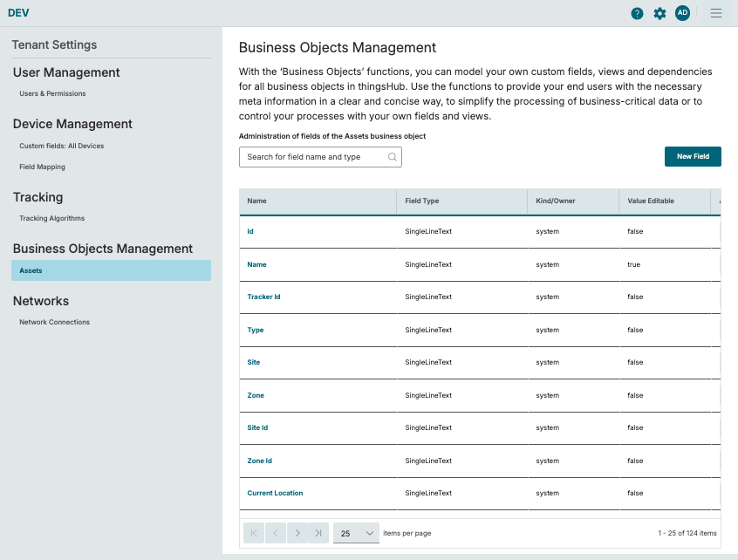Select Assets under Business Objects Management
Image resolution: width=738 pixels, height=560 pixels.
click(x=111, y=270)
